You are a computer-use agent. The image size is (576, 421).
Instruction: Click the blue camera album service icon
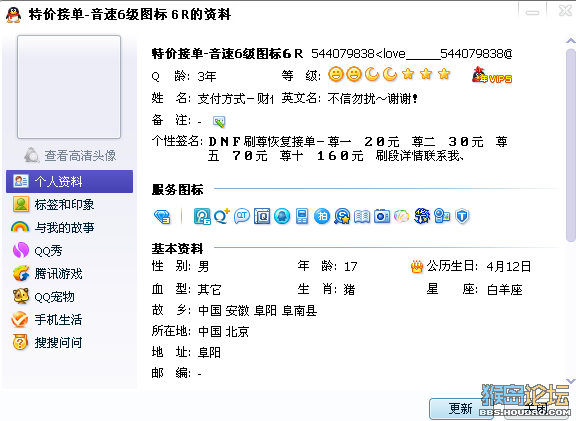(x=382, y=216)
